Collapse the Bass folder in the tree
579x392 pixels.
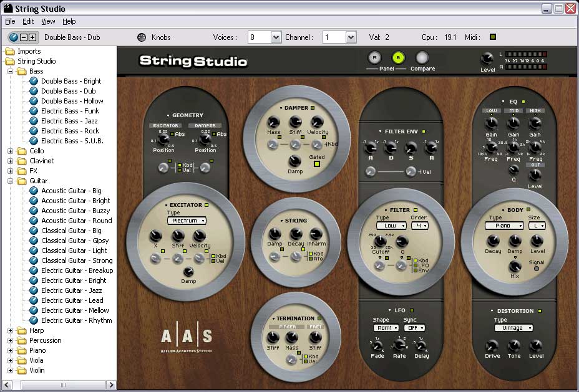tap(11, 71)
